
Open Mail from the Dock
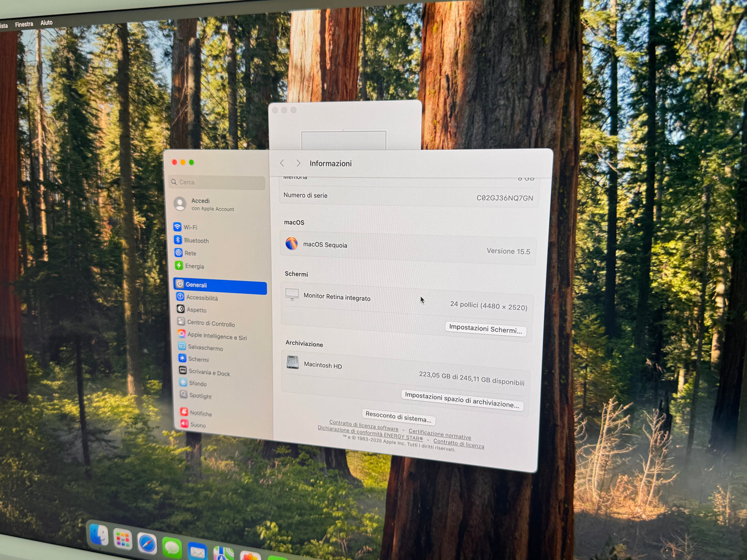[197, 551]
